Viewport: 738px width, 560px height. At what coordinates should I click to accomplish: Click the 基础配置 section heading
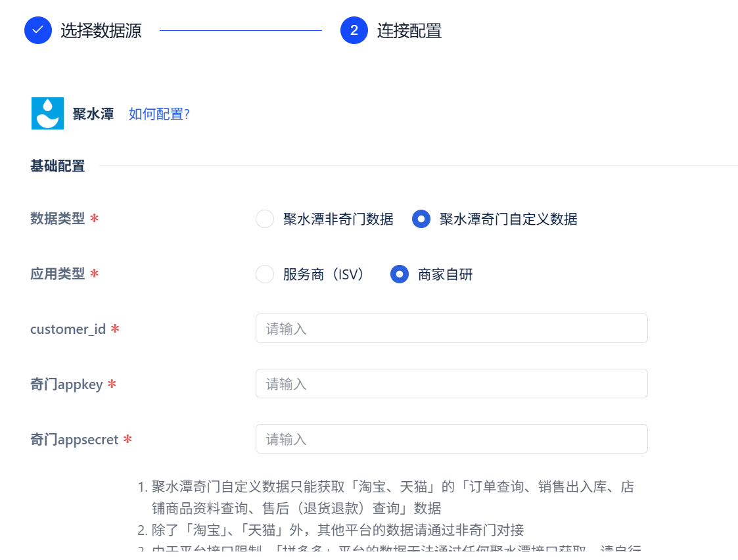[57, 166]
